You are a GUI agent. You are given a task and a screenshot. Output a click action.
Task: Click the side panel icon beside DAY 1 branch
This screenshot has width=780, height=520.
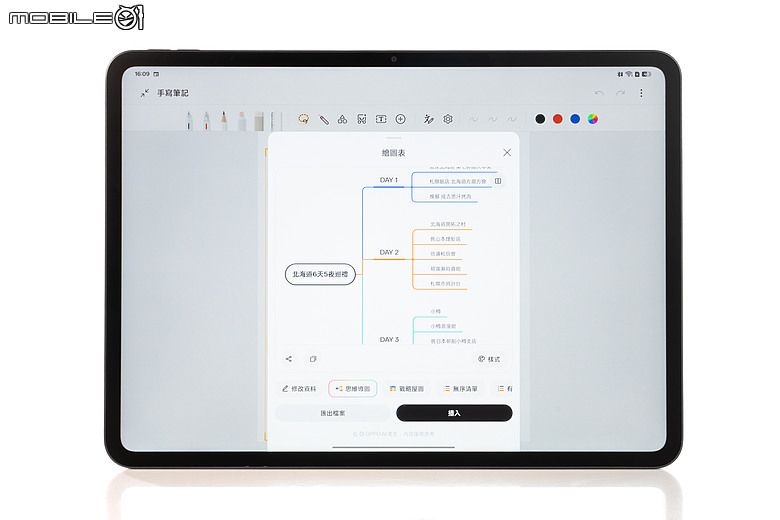click(x=498, y=181)
